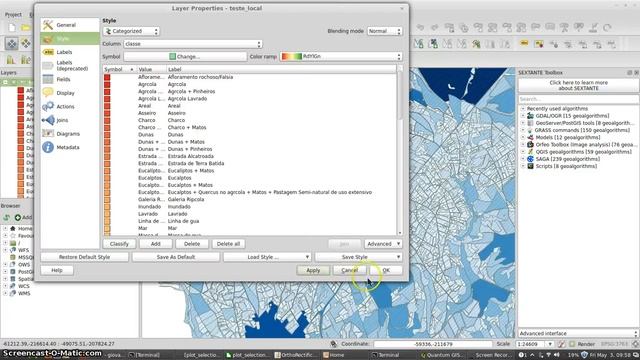Click the swatch of the Dunas row
This screenshot has width=640, height=360.
[x=107, y=134]
